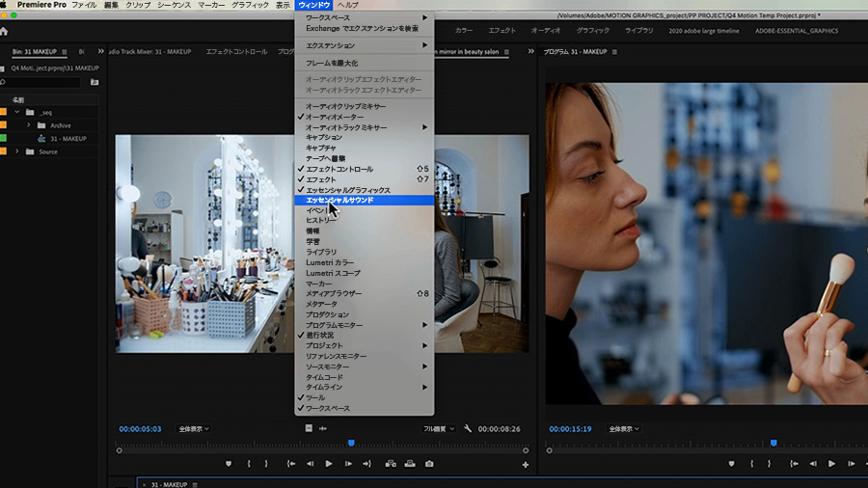Expand the エクステンション submenu
The width and height of the screenshot is (868, 488).
tap(365, 45)
